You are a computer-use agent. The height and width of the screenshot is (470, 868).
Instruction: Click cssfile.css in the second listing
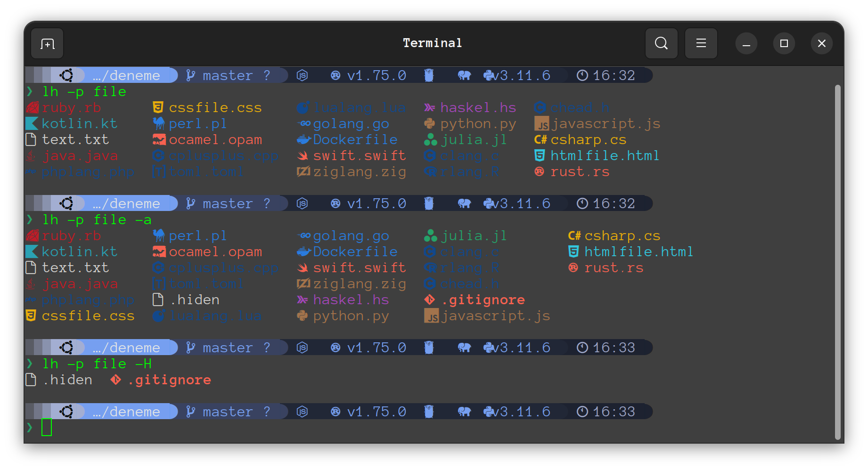click(88, 316)
